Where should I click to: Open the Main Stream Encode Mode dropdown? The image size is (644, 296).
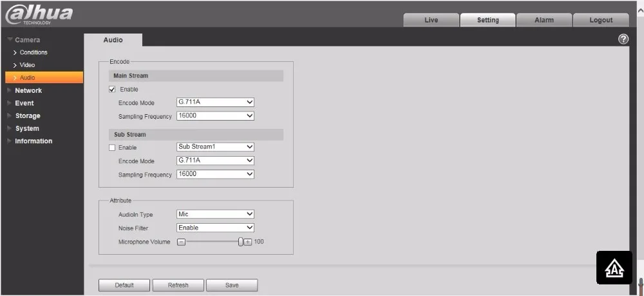pos(215,103)
